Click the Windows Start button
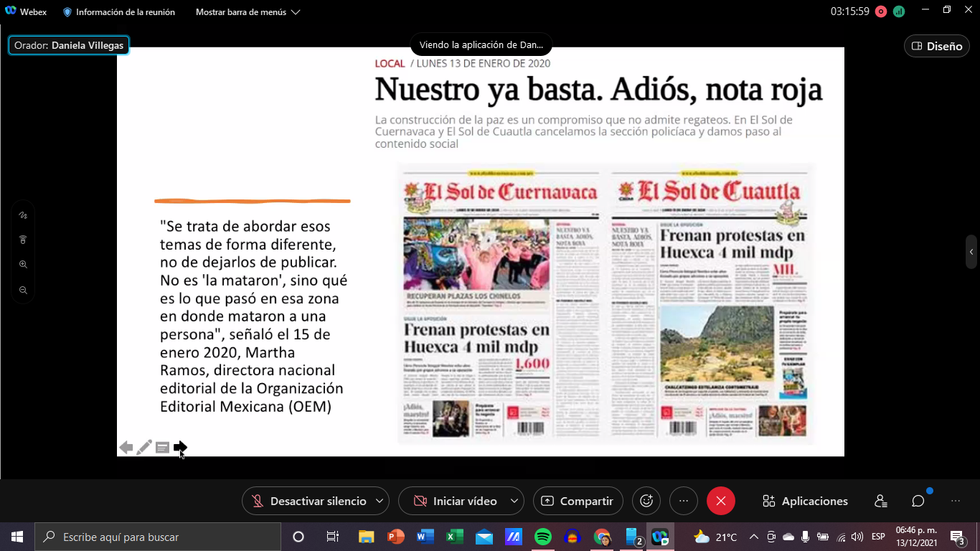The width and height of the screenshot is (980, 551). pyautogui.click(x=17, y=537)
